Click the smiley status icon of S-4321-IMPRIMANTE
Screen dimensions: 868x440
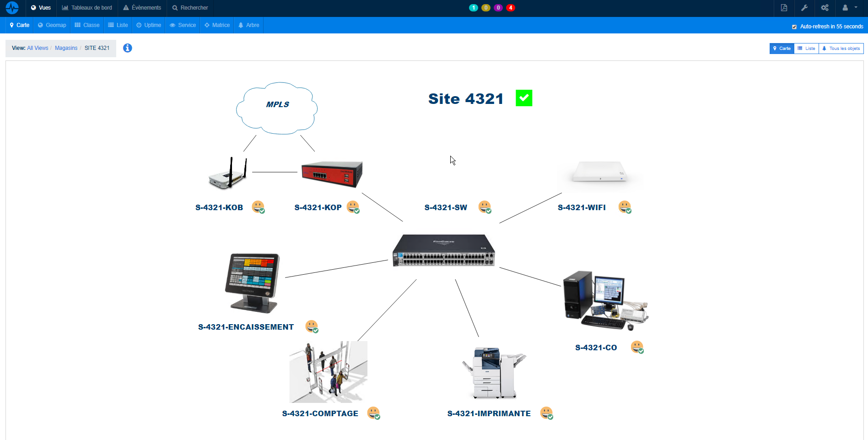coord(546,413)
